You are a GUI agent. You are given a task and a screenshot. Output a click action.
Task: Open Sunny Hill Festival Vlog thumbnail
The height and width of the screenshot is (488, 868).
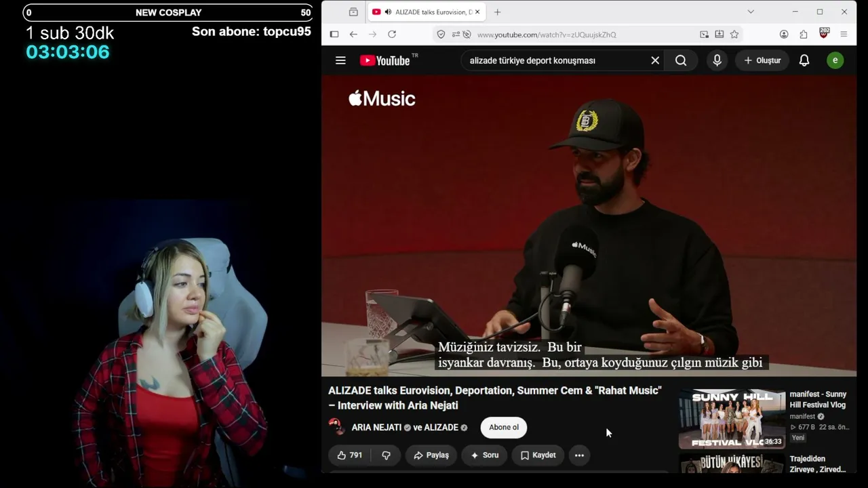(x=732, y=419)
